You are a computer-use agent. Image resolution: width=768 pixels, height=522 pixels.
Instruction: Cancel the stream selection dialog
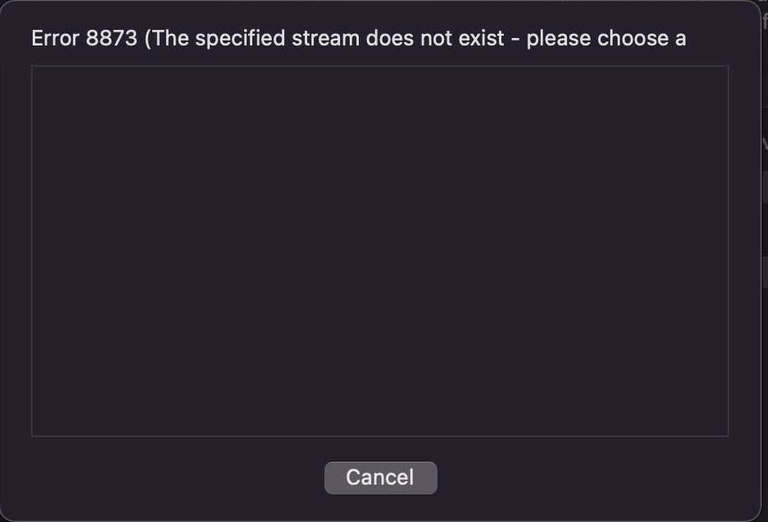pyautogui.click(x=380, y=478)
